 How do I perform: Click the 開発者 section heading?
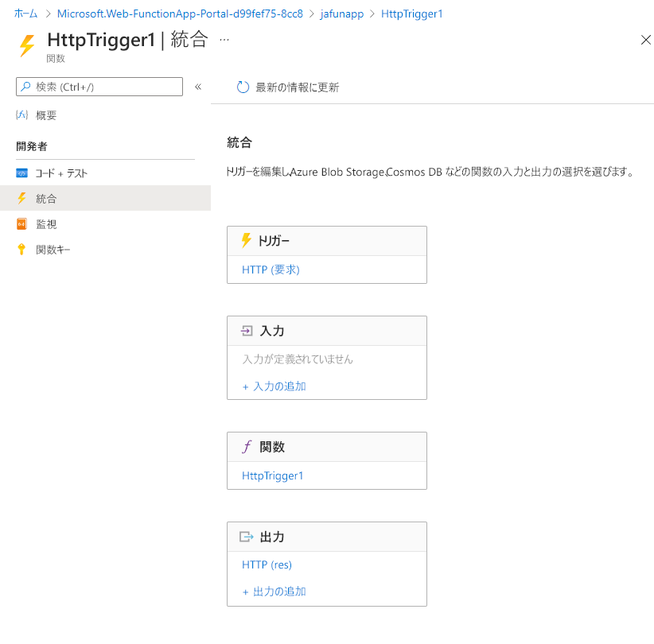(32, 146)
